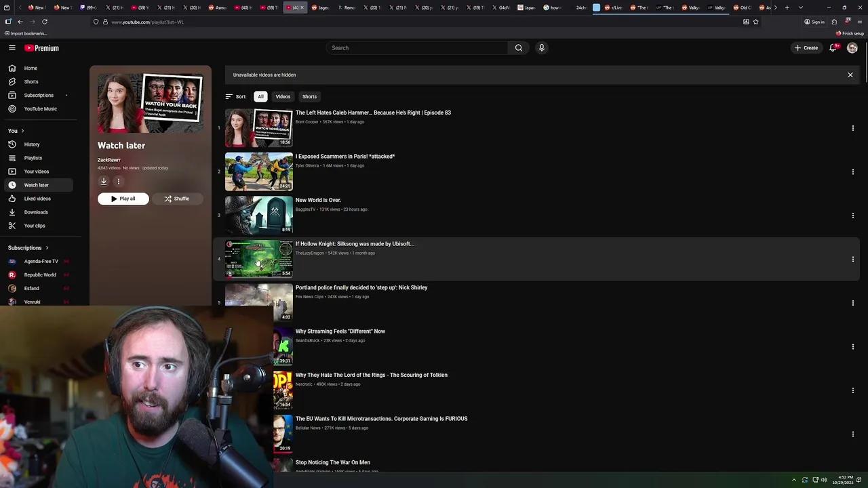The image size is (868, 488).
Task: Open a new browser tab
Action: pyautogui.click(x=787, y=7)
